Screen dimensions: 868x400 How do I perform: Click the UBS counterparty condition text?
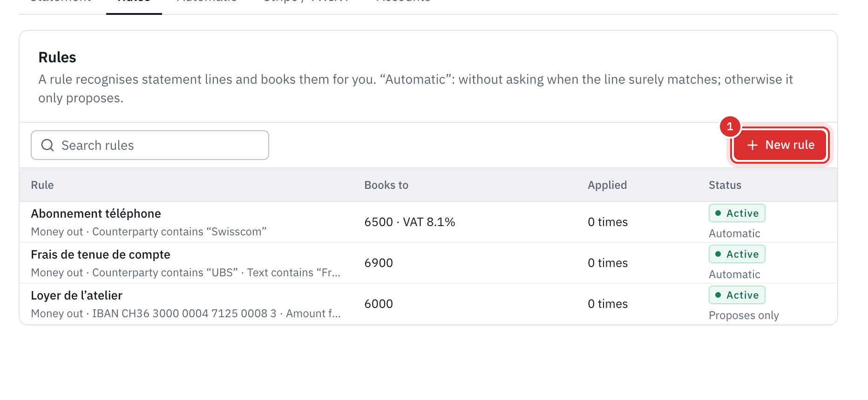coord(165,273)
